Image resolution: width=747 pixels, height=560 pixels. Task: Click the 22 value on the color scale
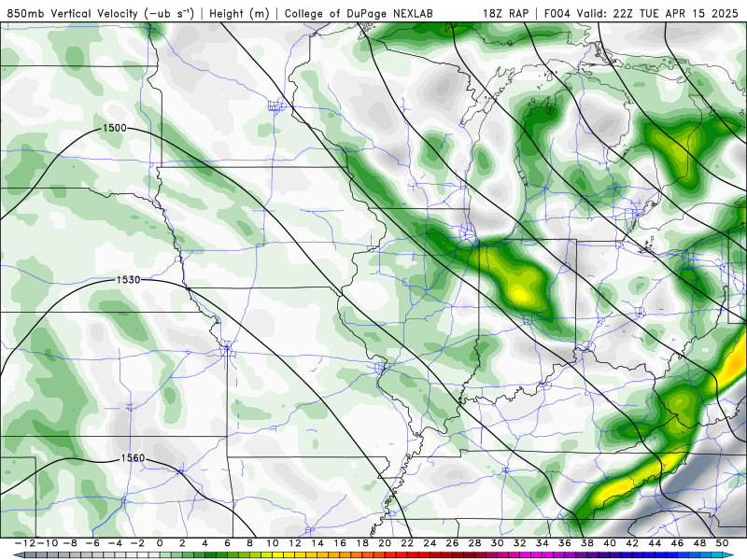tap(407, 543)
